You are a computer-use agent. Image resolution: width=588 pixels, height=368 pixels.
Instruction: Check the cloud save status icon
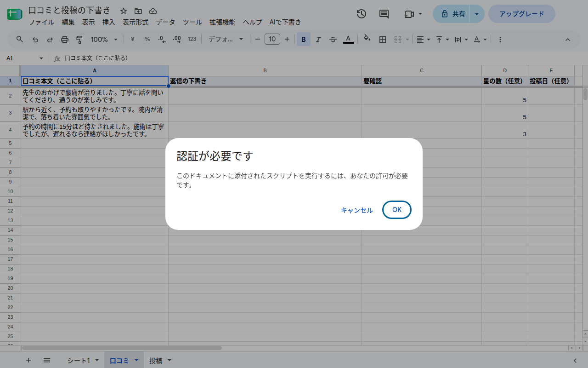tap(153, 11)
